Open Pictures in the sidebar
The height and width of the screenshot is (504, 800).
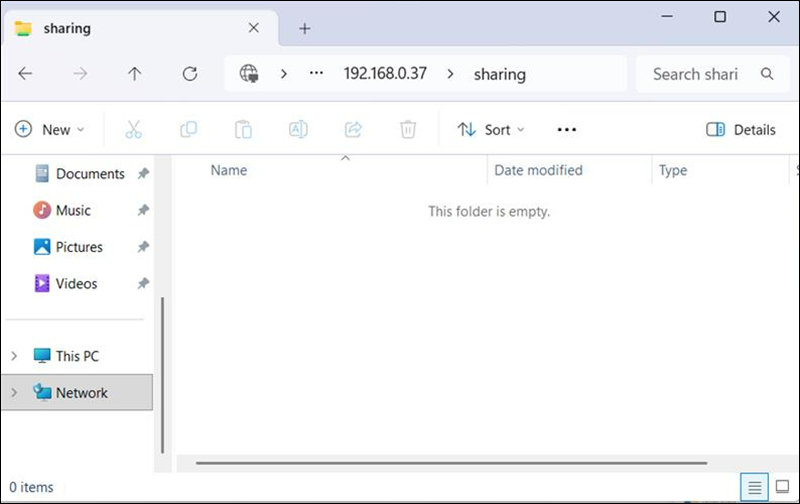coord(68,247)
